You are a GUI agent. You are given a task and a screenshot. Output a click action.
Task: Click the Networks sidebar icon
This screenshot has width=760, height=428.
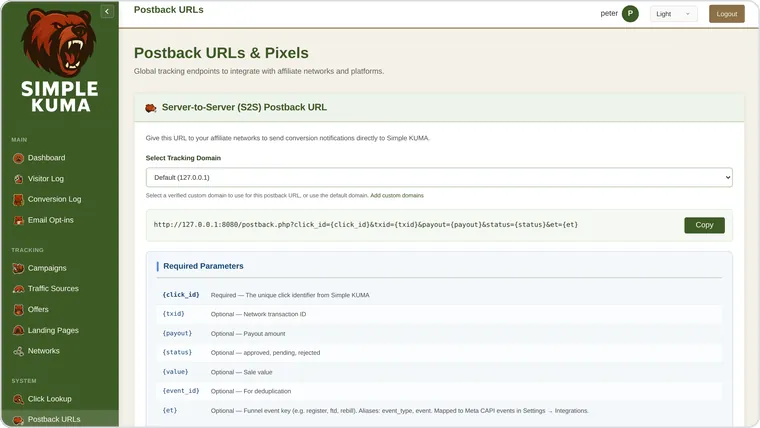(18, 351)
